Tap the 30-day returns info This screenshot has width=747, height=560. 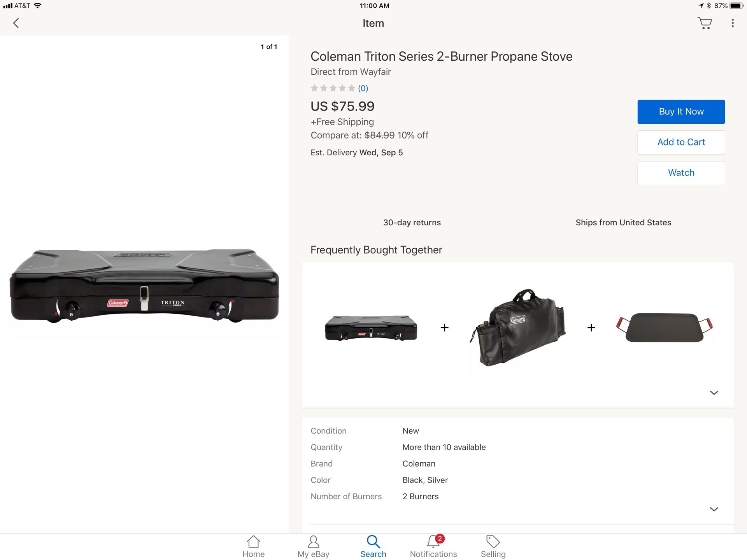(412, 223)
